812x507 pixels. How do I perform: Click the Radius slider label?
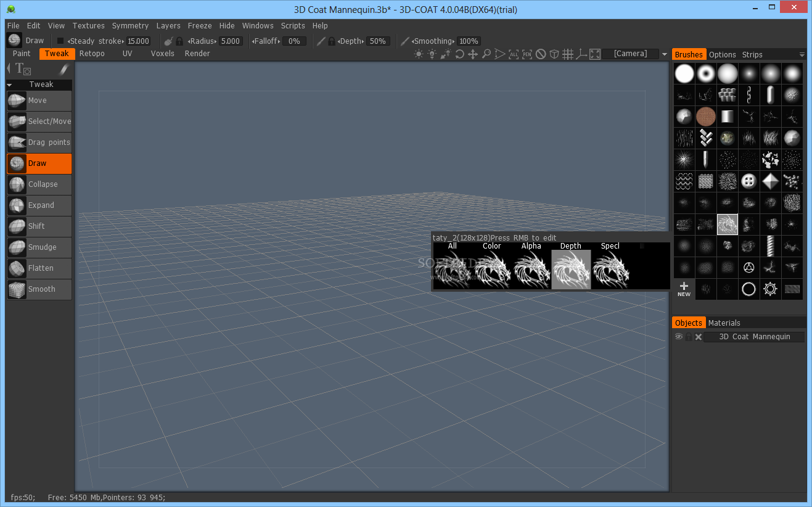coord(202,41)
